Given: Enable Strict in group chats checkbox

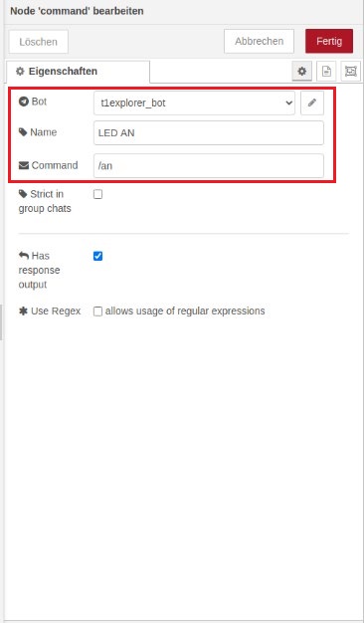Looking at the screenshot, I should [97, 194].
